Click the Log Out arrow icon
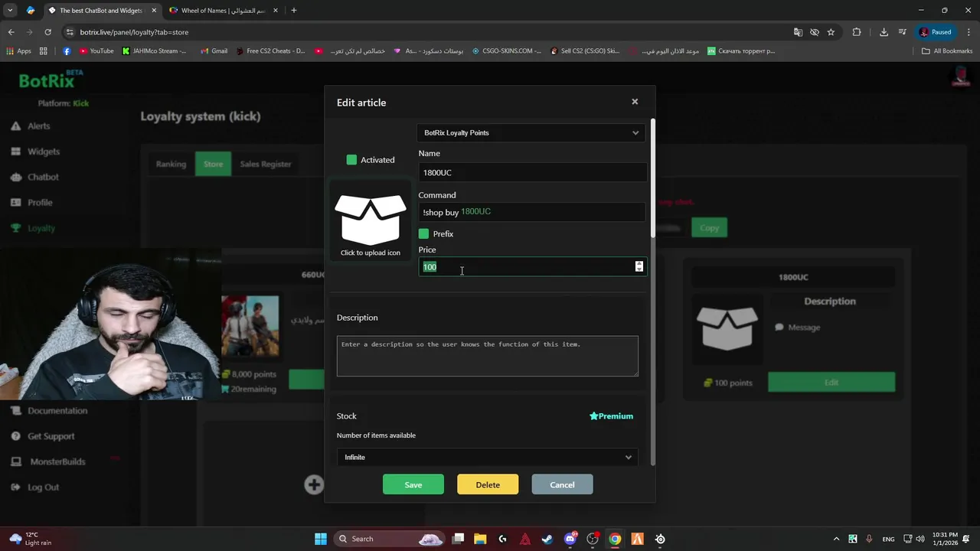980x551 pixels. coord(15,487)
